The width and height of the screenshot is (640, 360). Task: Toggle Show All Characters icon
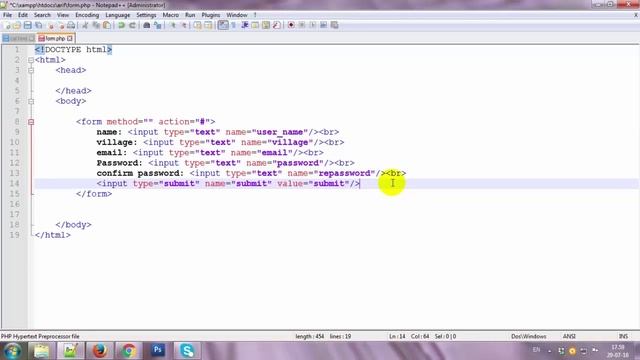click(234, 25)
